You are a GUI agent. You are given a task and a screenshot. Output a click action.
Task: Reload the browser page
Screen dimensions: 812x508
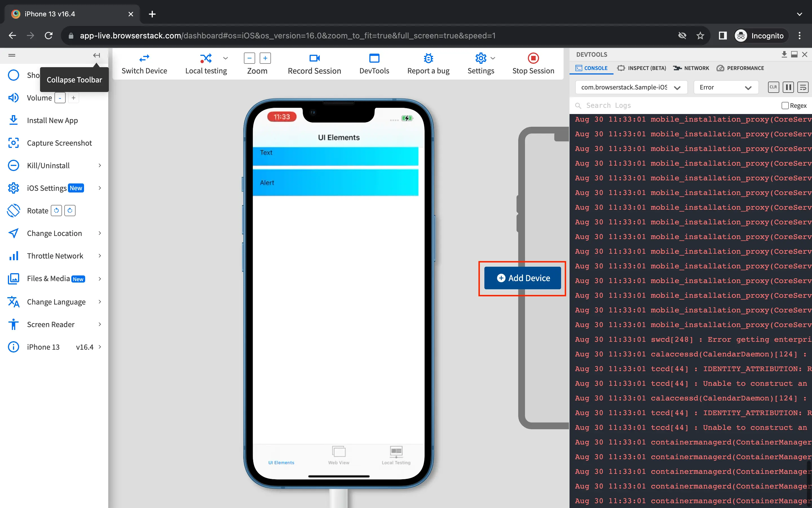(49, 36)
